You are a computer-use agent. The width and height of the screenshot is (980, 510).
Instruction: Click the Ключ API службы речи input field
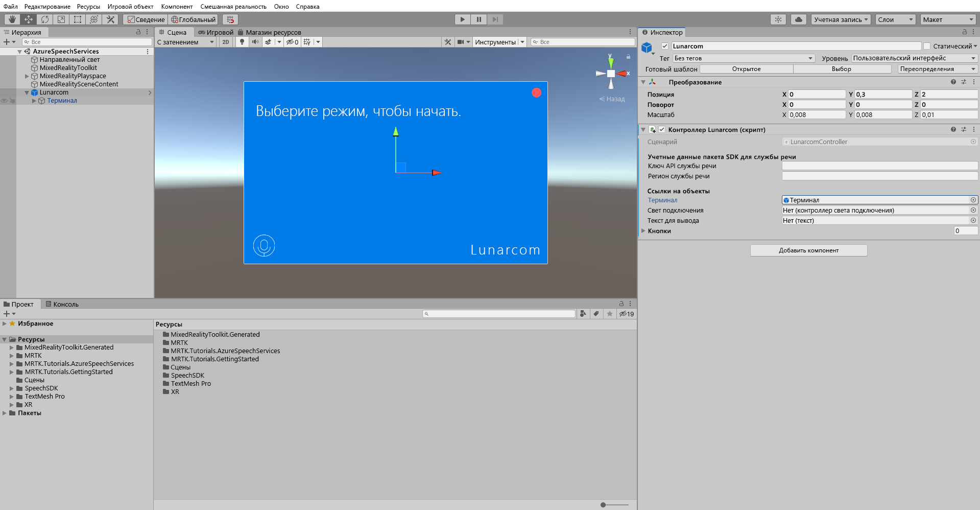(879, 166)
